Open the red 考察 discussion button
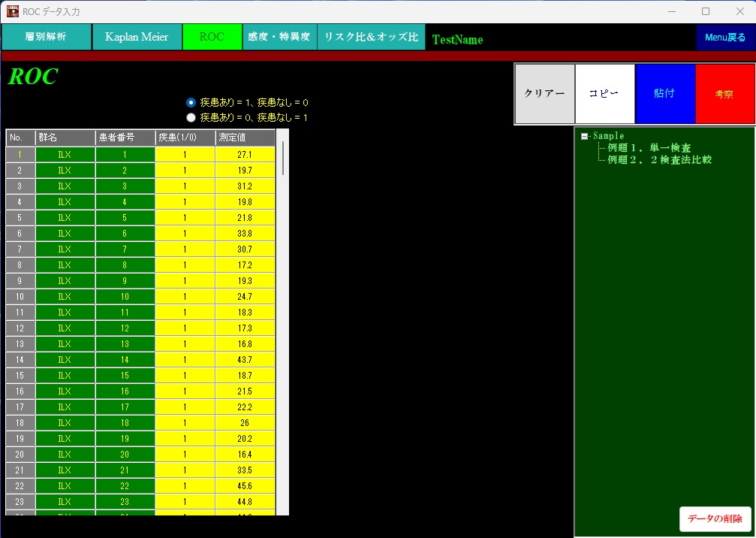The width and height of the screenshot is (756, 538). click(x=724, y=94)
